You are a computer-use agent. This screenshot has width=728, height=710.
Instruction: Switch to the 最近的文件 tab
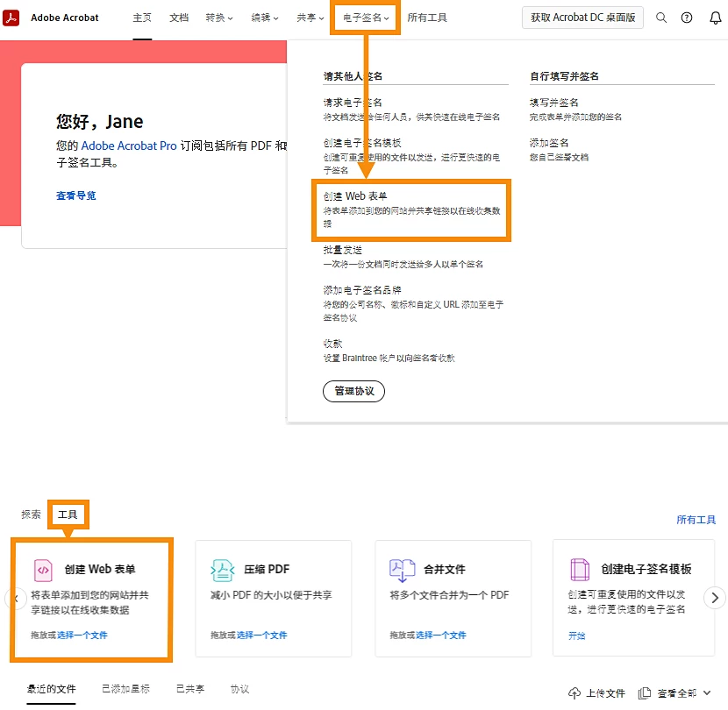(51, 689)
